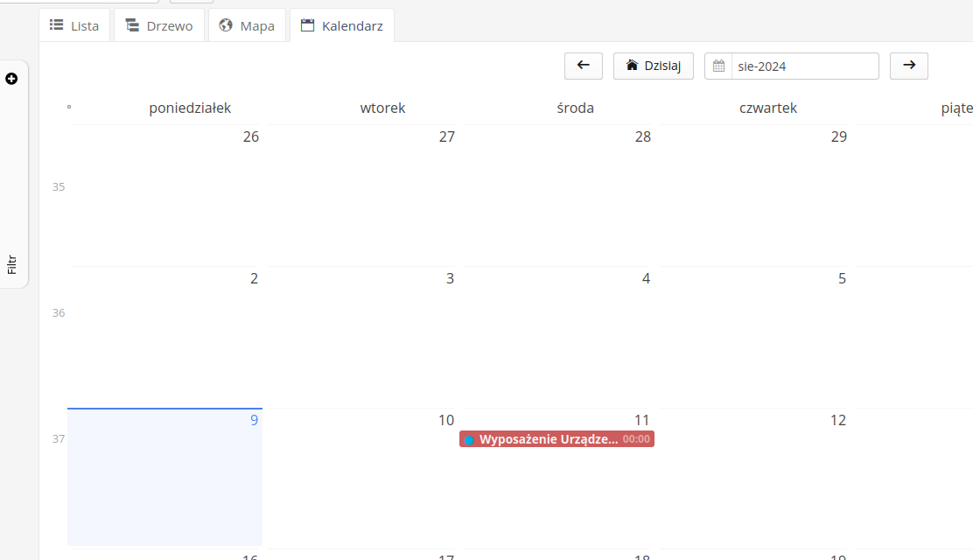Screen dimensions: 973x560
Task: Click the plus icon in filter sidebar
Action: click(11, 79)
